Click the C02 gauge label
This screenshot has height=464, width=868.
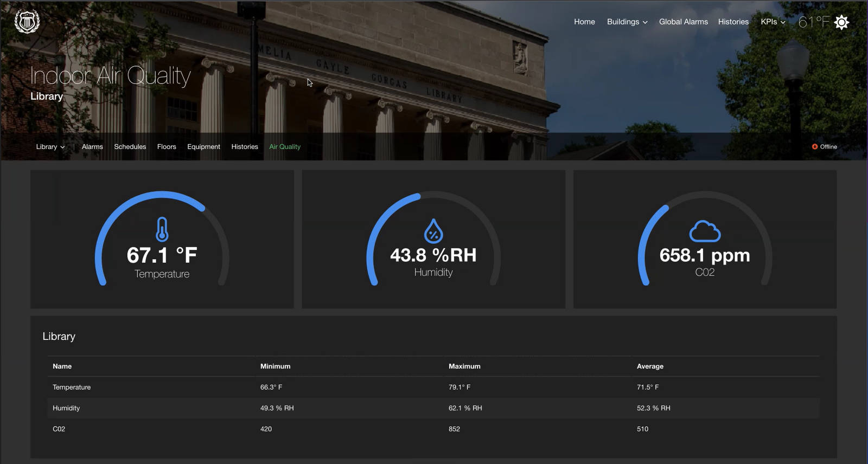[705, 272]
